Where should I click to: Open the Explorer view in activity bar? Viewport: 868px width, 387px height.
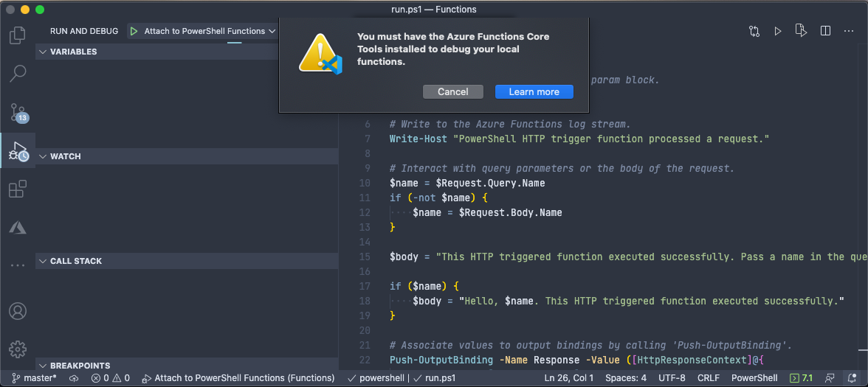coord(18,35)
